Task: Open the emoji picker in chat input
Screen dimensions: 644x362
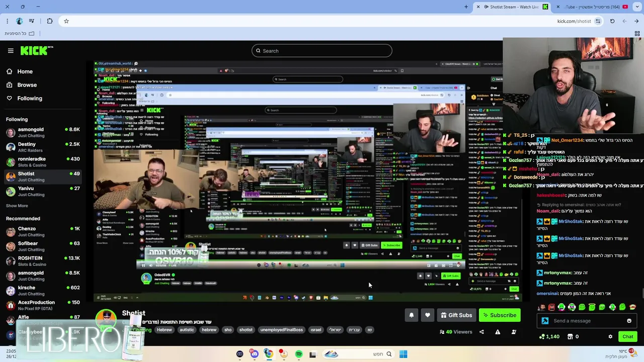Action: 629,321
